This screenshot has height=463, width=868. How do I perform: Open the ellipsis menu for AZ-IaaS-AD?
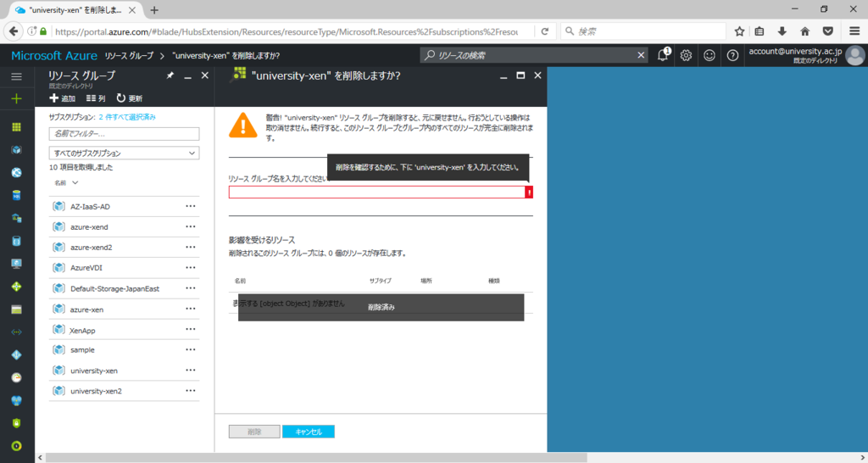pyautogui.click(x=191, y=206)
